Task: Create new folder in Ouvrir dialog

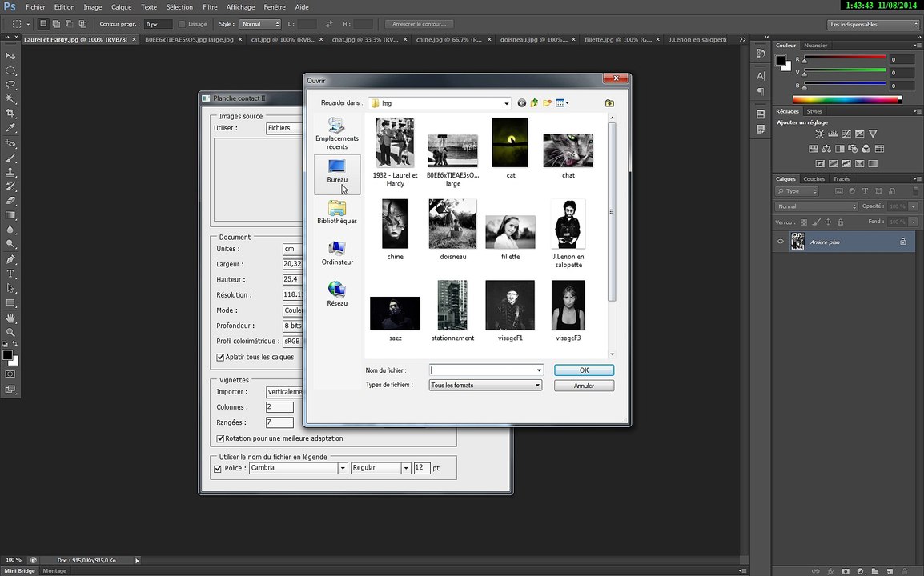Action: click(548, 103)
